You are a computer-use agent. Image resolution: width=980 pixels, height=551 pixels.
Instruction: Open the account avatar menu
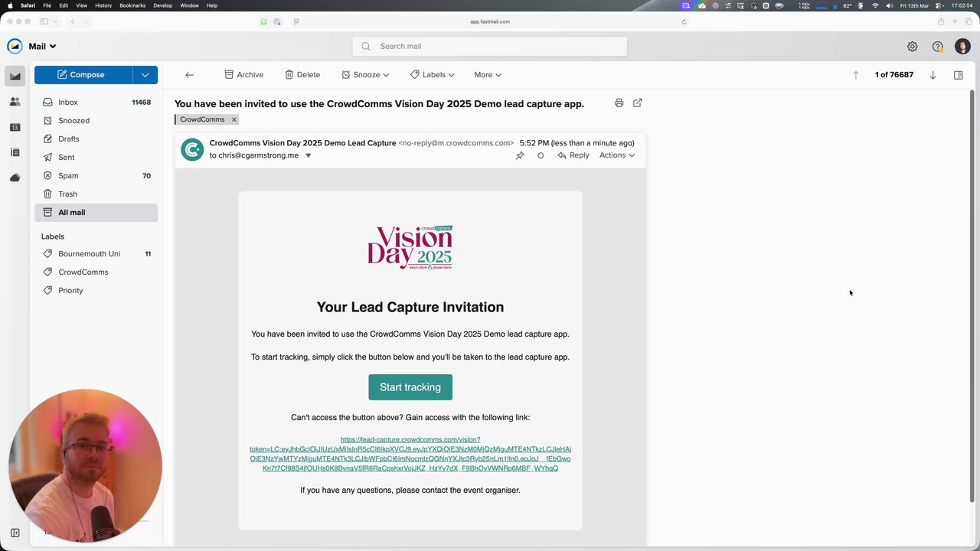[962, 47]
